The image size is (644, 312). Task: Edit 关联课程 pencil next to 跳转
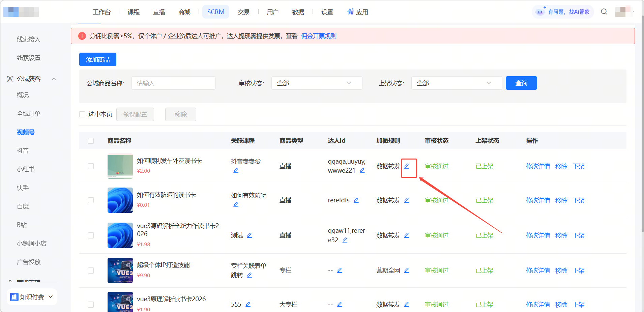pos(250,275)
